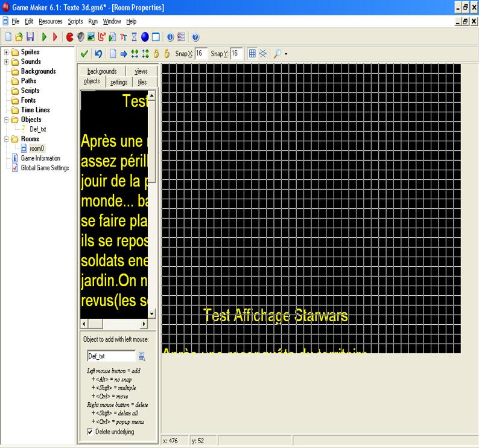Open the Resources menu
The height and width of the screenshot is (448, 479).
[51, 21]
